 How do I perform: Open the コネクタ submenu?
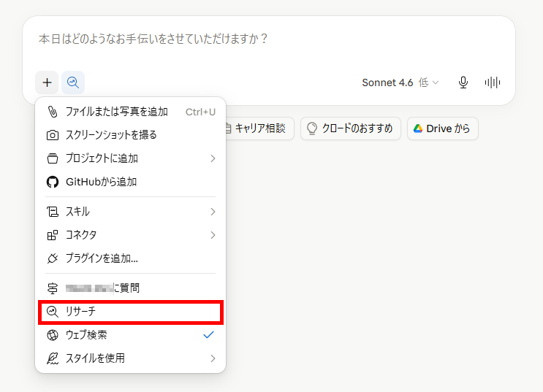tap(131, 235)
